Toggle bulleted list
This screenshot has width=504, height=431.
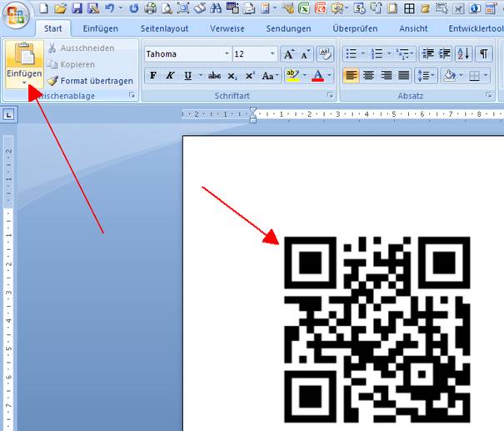tap(351, 53)
